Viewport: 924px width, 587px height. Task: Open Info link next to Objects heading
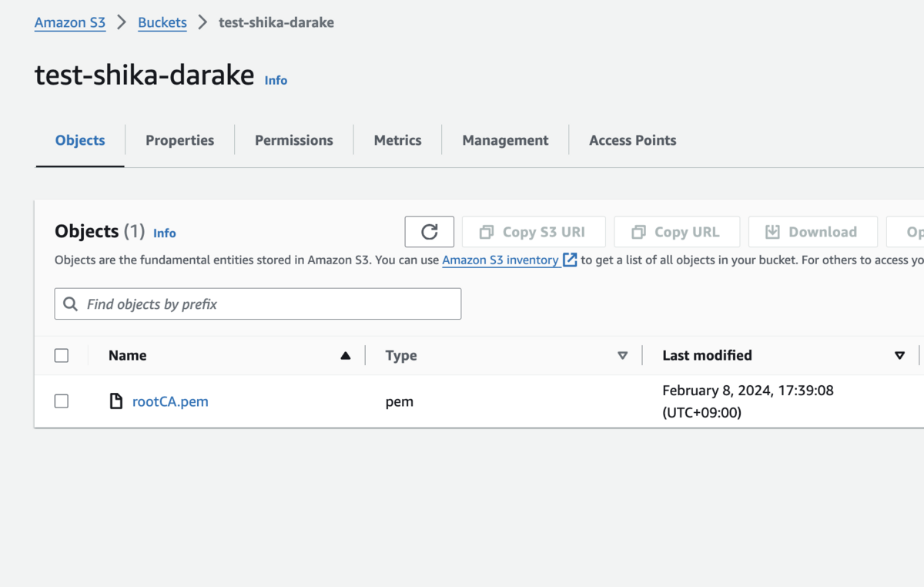tap(165, 233)
